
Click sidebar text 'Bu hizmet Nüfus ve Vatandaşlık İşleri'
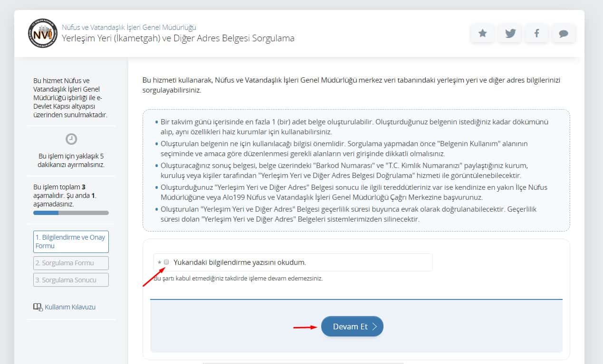70,98
